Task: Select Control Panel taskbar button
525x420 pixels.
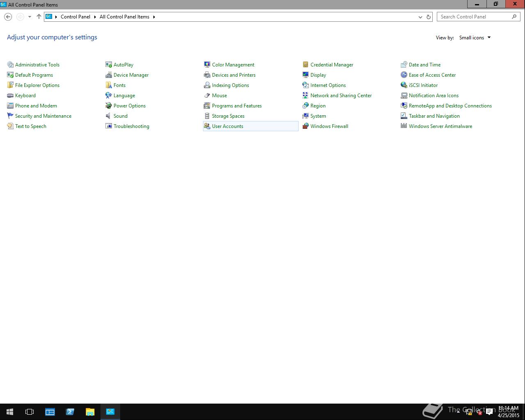Action: click(110, 412)
